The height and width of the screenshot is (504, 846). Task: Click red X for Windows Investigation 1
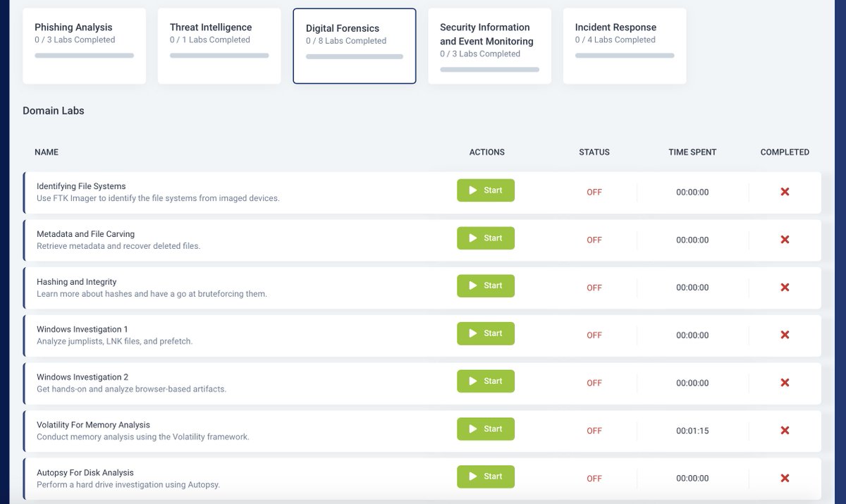pos(785,335)
